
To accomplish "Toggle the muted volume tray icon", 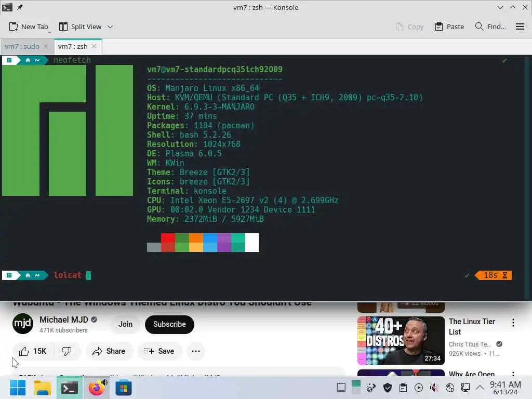I will 434,388.
